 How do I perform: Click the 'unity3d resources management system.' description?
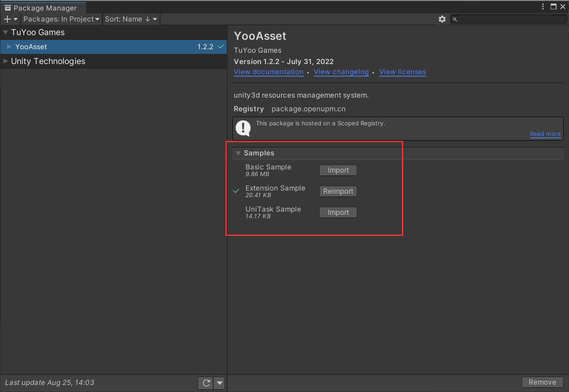[x=301, y=95]
